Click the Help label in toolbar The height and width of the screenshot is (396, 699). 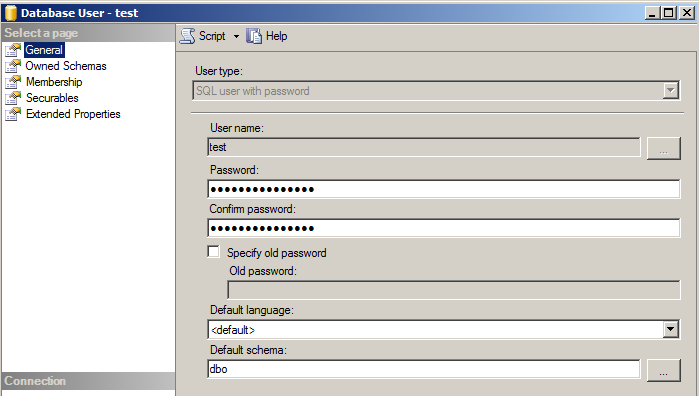pos(276,36)
